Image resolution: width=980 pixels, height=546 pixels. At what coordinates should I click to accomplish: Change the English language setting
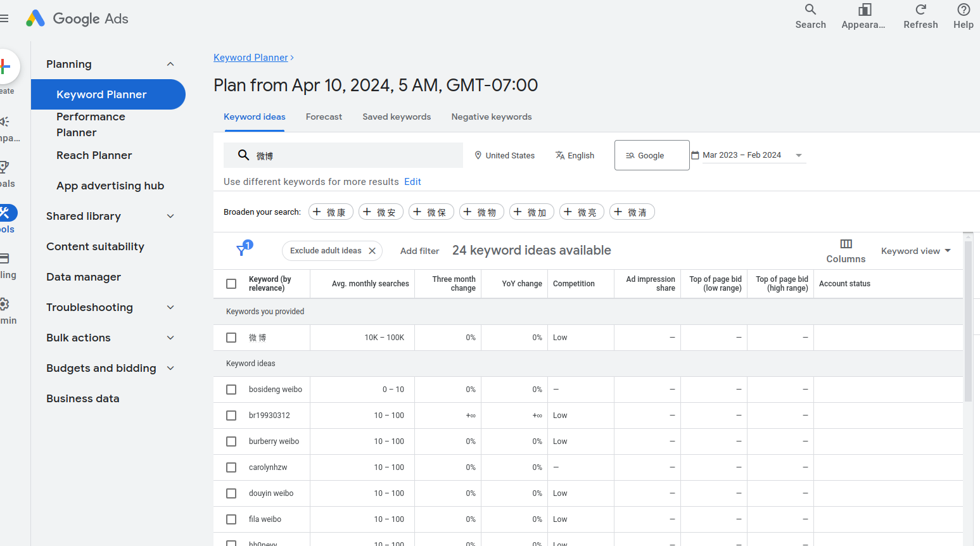(575, 155)
